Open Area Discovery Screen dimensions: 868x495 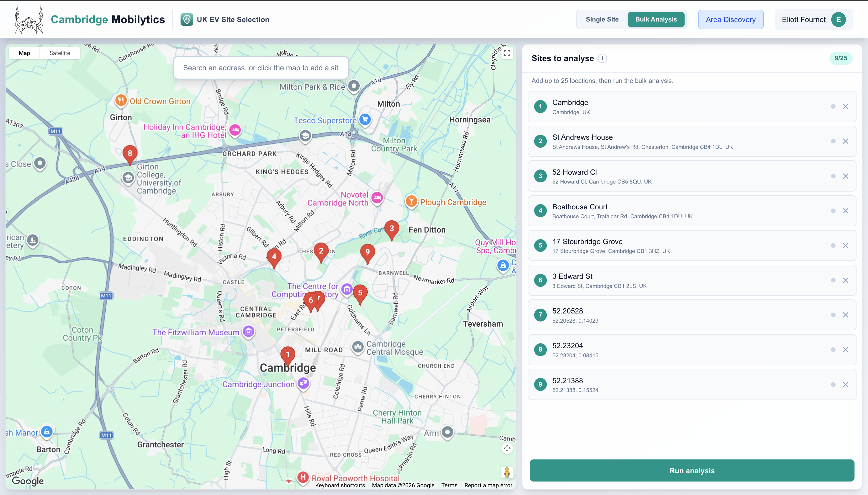coord(731,20)
